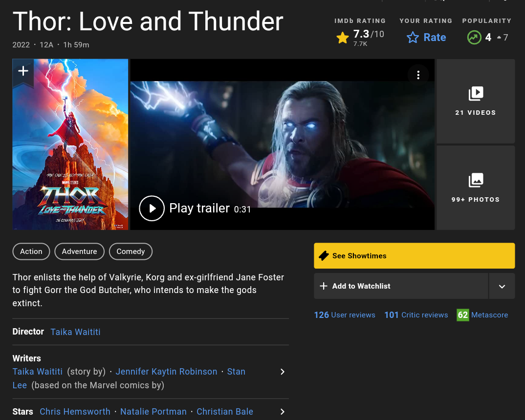Screen dimensions: 525x420
Task: Click the Stars label heading
Action: click(23, 412)
